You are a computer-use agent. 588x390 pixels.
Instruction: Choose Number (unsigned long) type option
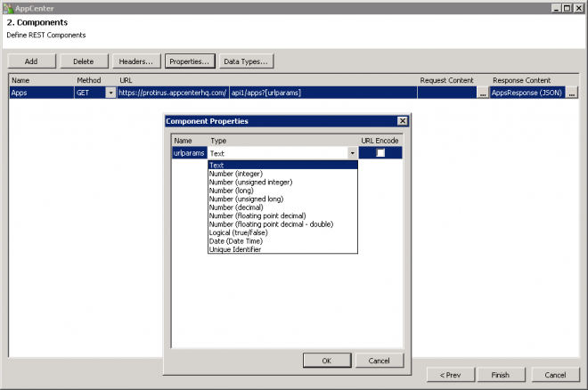click(282, 199)
